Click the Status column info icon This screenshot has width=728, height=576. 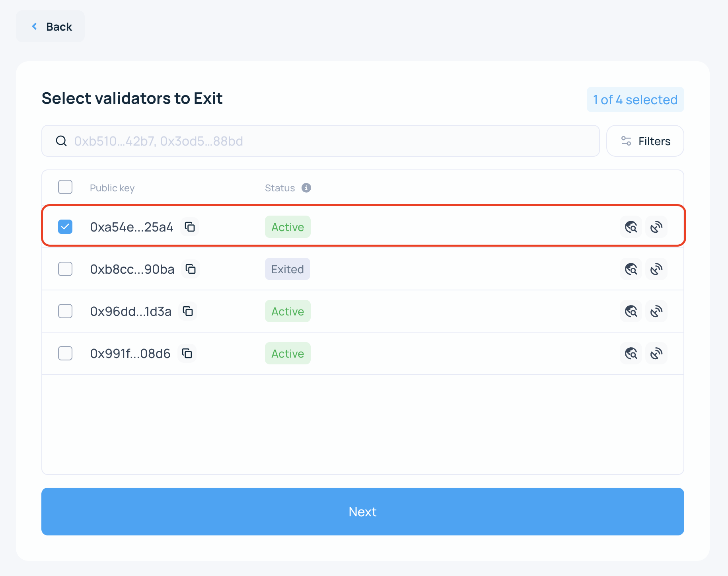click(x=306, y=188)
